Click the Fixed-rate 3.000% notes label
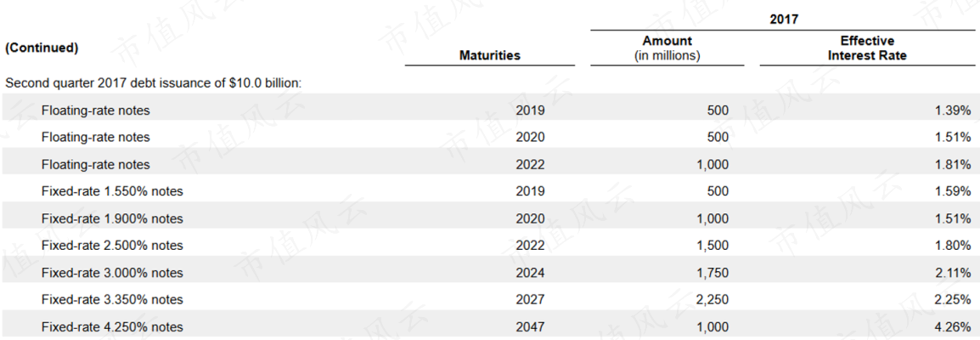The height and width of the screenshot is (340, 980). click(x=112, y=273)
